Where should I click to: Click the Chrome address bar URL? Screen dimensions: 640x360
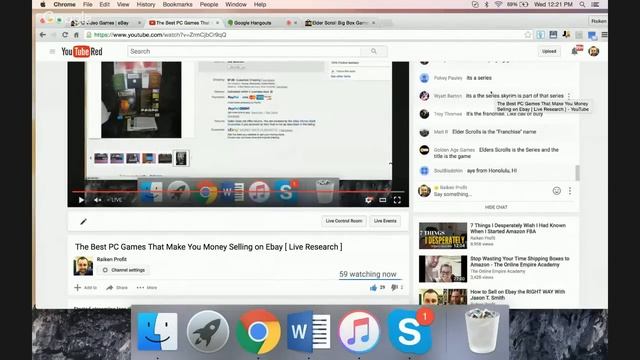pyautogui.click(x=160, y=35)
